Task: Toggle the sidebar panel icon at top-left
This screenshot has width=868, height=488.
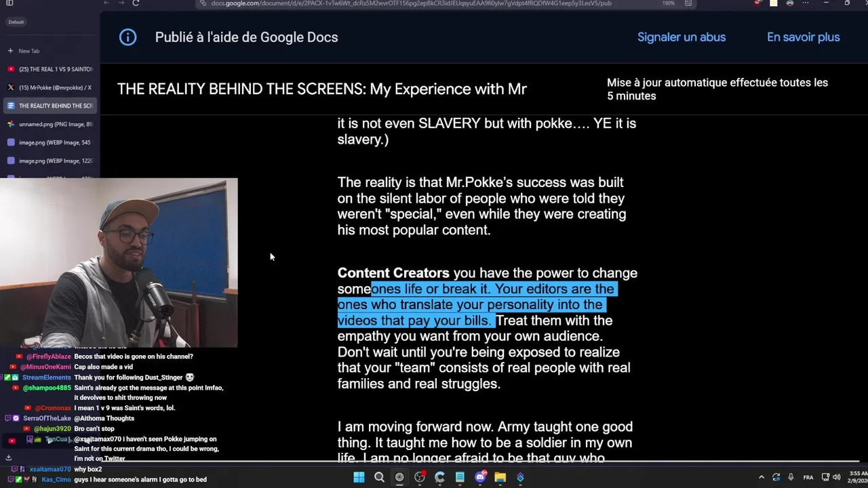Action: tap(9, 3)
